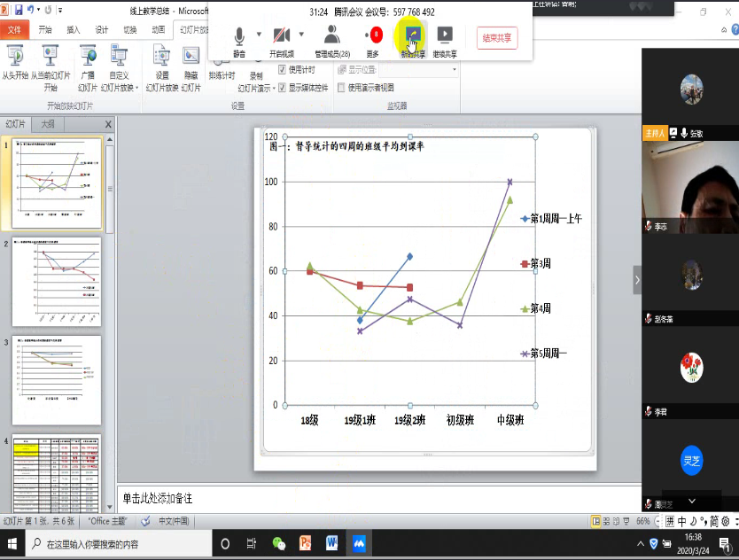Enable 使用演示者视图 checkbox

pyautogui.click(x=342, y=88)
